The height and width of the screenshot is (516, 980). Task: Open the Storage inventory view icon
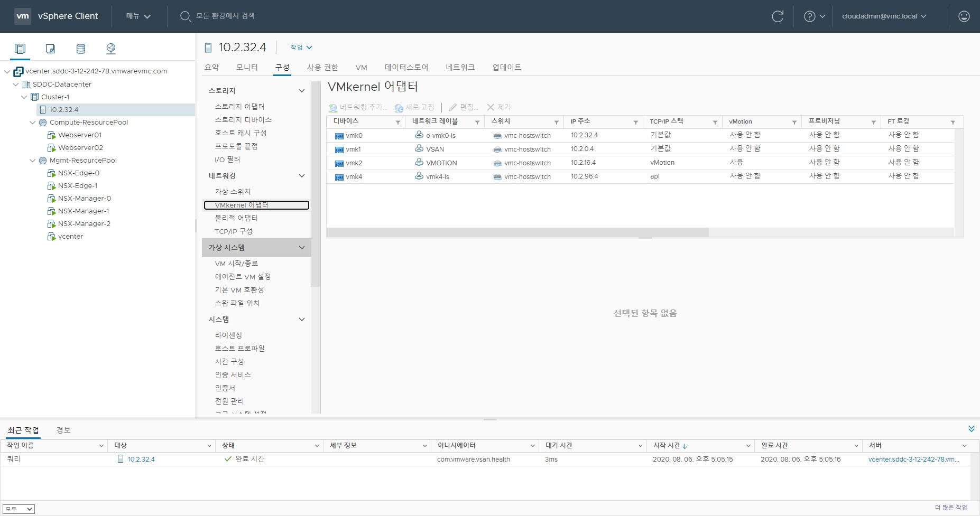[x=81, y=49]
